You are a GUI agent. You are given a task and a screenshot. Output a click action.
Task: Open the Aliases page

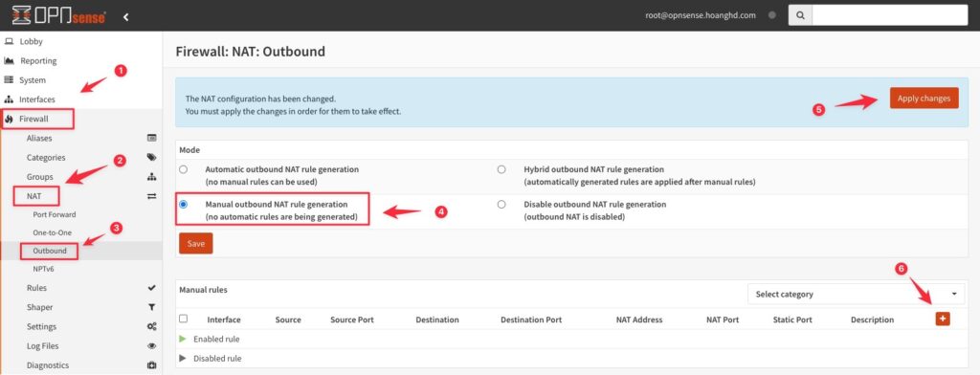(x=39, y=138)
